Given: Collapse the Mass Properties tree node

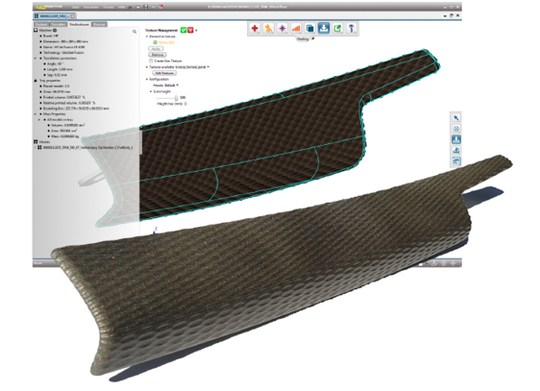Looking at the screenshot, I should (x=35, y=114).
